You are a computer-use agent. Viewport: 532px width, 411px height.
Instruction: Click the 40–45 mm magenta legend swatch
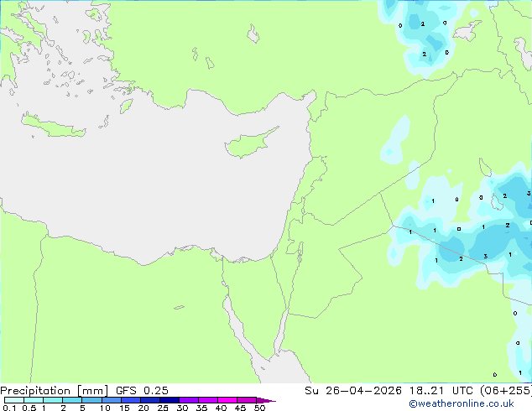(x=227, y=400)
